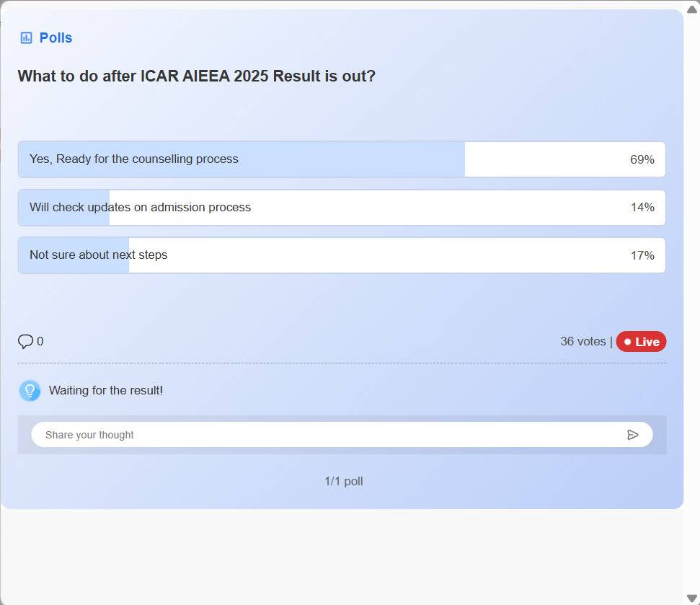The image size is (700, 605).
Task: Click the 36 votes count
Action: [x=582, y=342]
